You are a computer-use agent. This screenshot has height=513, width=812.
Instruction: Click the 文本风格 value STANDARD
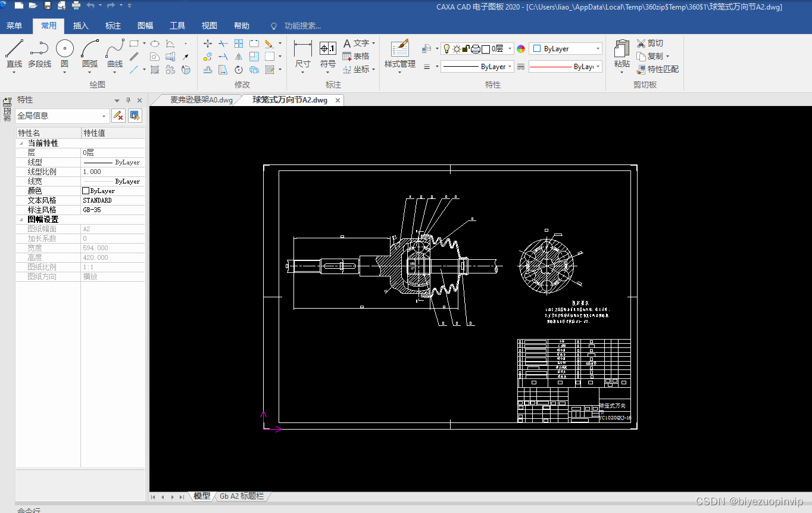113,200
